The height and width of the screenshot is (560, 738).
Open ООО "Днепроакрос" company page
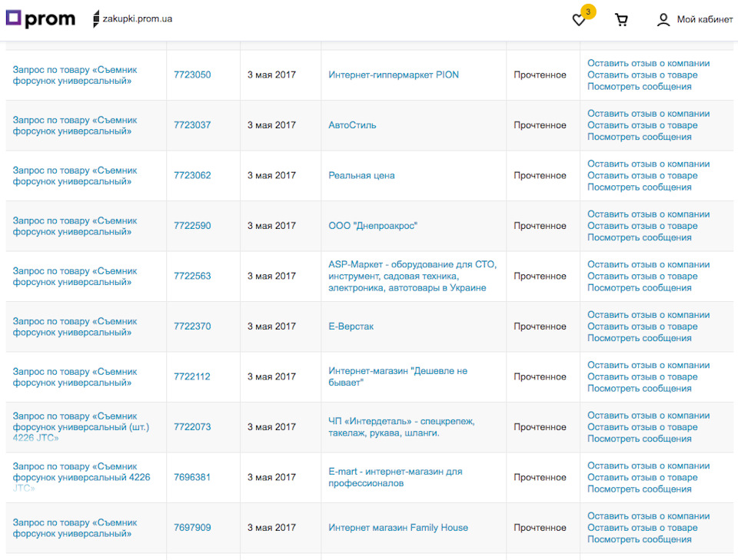click(373, 226)
